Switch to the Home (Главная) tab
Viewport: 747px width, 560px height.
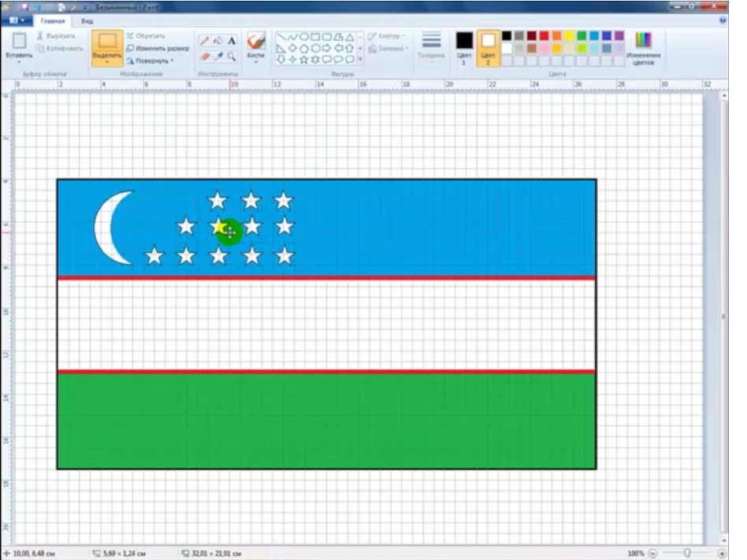[x=53, y=21]
